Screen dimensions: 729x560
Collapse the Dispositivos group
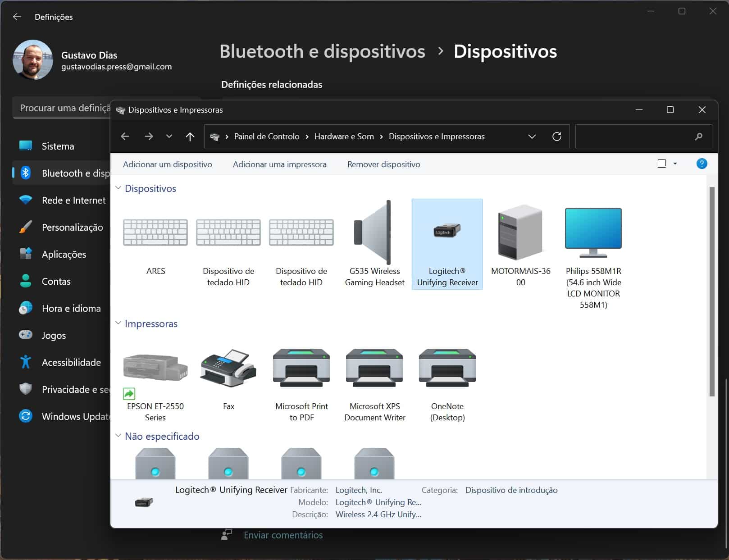pyautogui.click(x=118, y=188)
